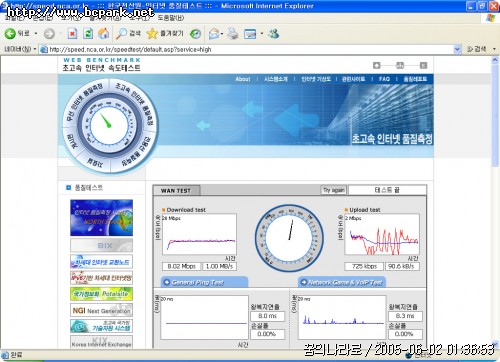Image resolution: width=500 pixels, height=362 pixels.
Task: Open the Back button history dropdown arrow
Action: (36, 34)
